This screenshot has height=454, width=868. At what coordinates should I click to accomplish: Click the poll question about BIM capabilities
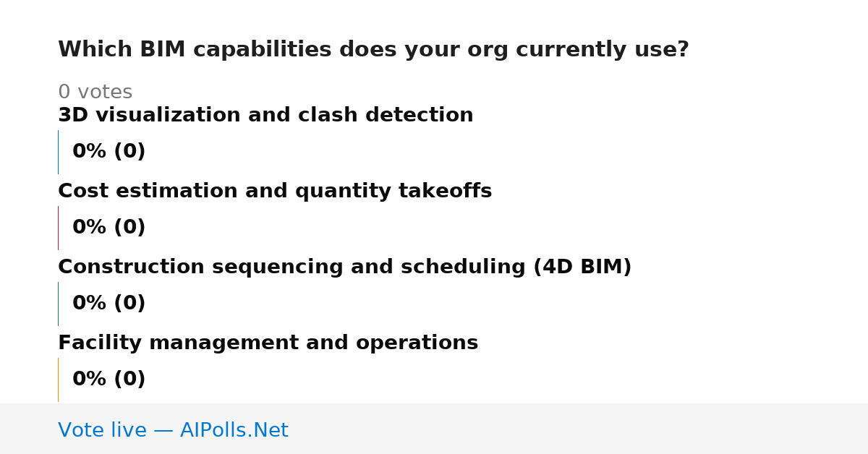tap(373, 50)
